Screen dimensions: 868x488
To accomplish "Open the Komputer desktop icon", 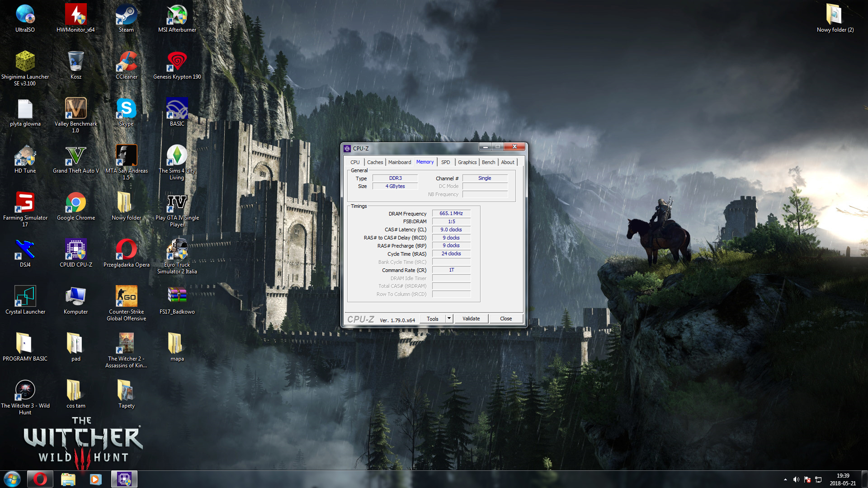I will tap(75, 300).
